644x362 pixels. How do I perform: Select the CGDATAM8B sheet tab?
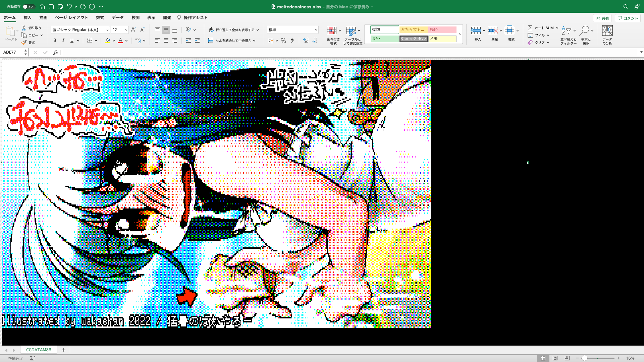(39, 350)
